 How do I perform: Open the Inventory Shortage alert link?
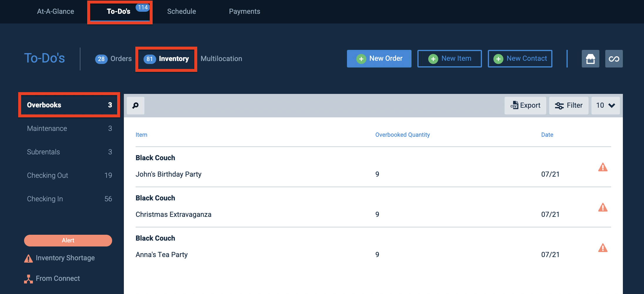click(65, 258)
